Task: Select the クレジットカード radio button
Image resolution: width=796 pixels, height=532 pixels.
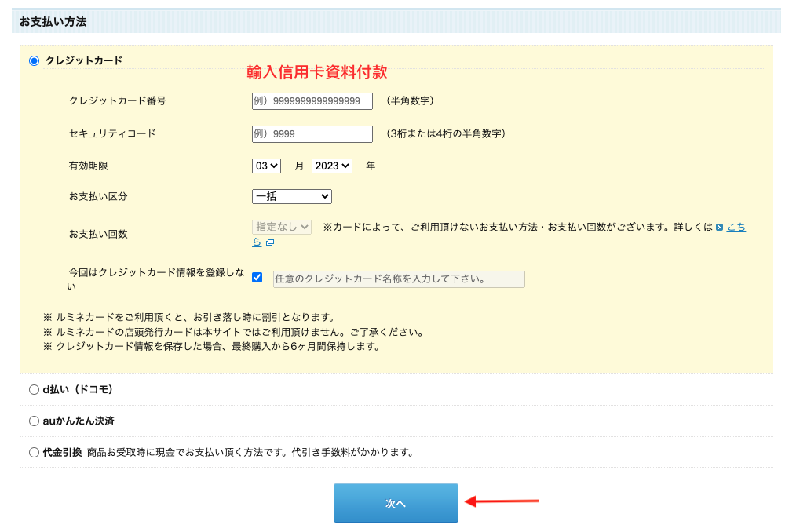Action: click(x=34, y=60)
